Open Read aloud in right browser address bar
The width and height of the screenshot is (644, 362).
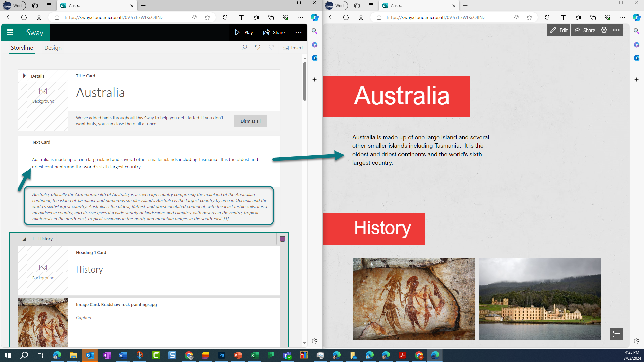tap(516, 17)
